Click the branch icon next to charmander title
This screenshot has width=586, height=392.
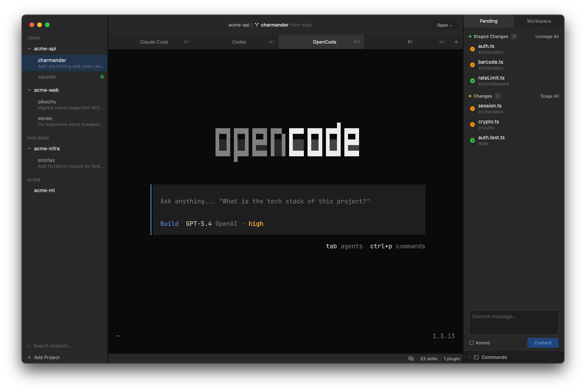(x=257, y=25)
